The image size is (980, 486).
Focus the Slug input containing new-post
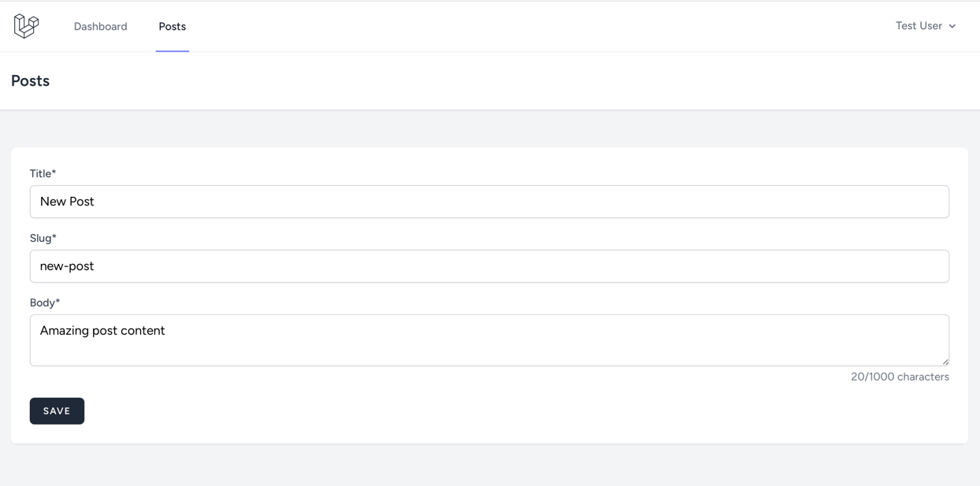coord(488,266)
